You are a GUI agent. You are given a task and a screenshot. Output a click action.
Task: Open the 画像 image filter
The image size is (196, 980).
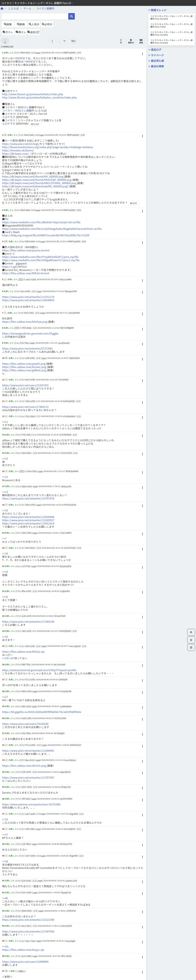point(8,24)
